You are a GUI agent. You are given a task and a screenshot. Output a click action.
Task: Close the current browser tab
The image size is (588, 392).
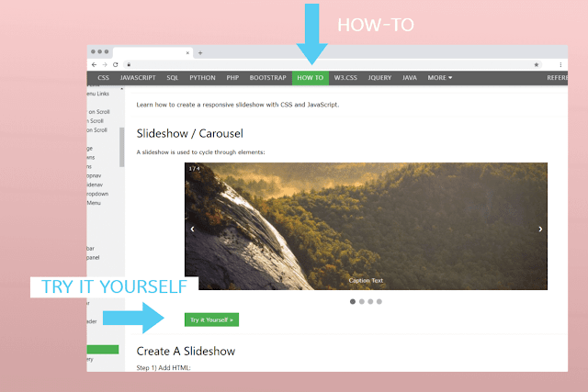pyautogui.click(x=187, y=53)
